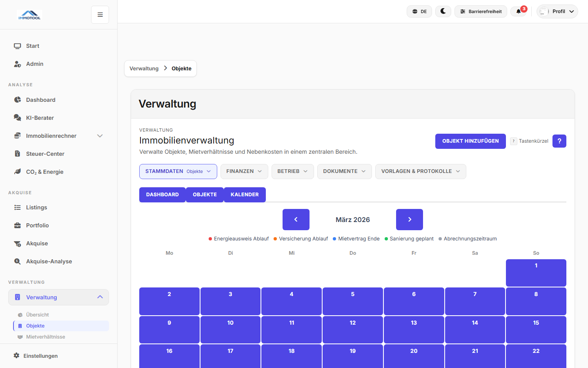Image resolution: width=588 pixels, height=368 pixels.
Task: Click the blue help question mark
Action: click(x=559, y=141)
